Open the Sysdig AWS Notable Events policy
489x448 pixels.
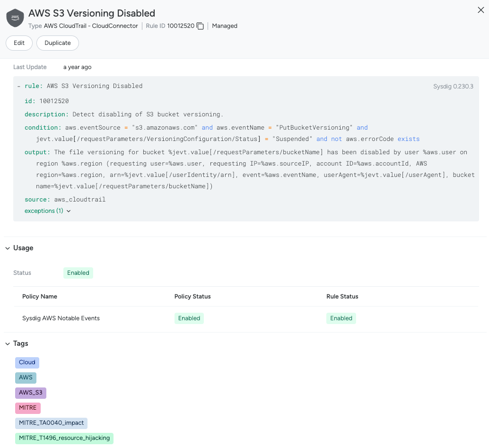click(61, 318)
